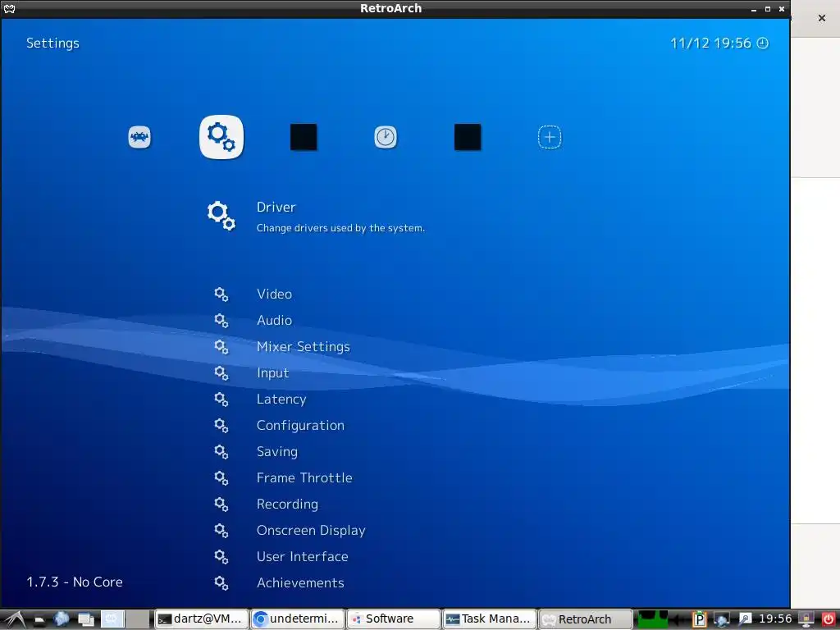Open the User Interface settings entry
The width and height of the screenshot is (840, 630).
click(x=302, y=557)
